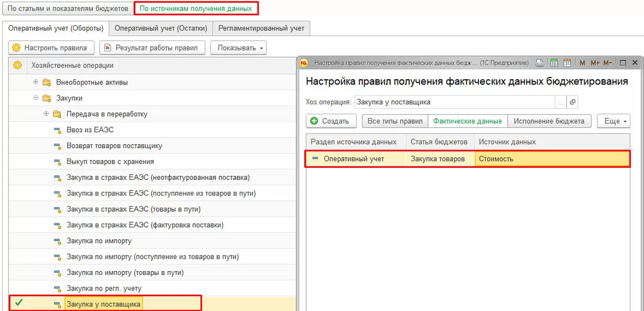Sort by Статья бюджетов column header
Image resolution: width=644 pixels, height=311 pixels.
pyautogui.click(x=439, y=142)
